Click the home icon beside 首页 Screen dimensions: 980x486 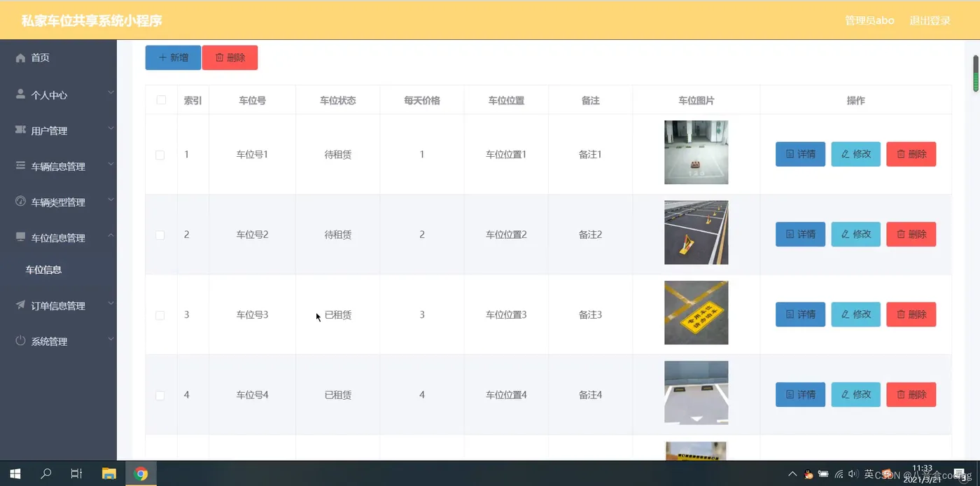point(20,58)
